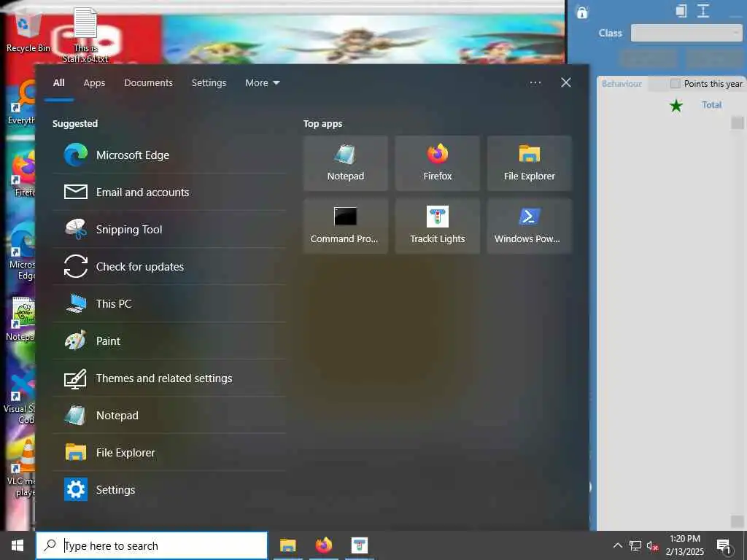This screenshot has width=747, height=560.
Task: Open search options ellipsis menu
Action: pyautogui.click(x=535, y=83)
